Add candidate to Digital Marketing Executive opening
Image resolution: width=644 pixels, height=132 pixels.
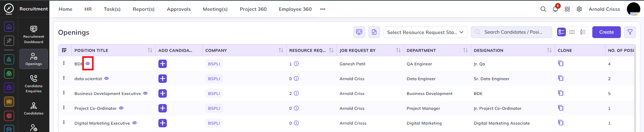162,123
